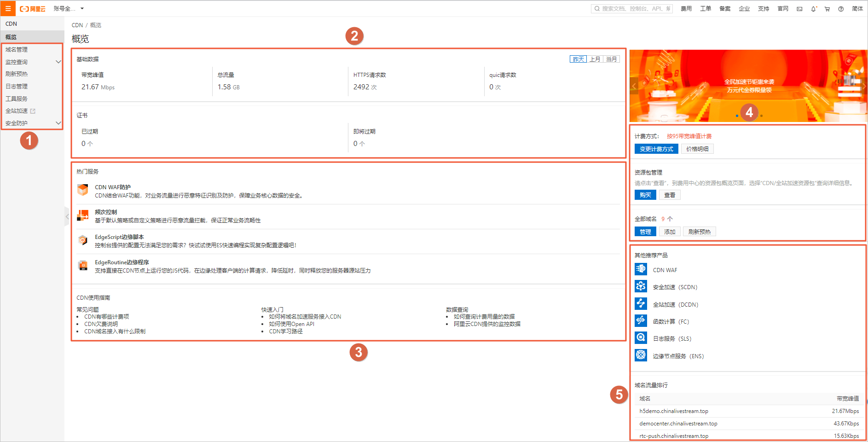The image size is (868, 442).
Task: Switch basic data to 昨天
Action: click(x=578, y=59)
